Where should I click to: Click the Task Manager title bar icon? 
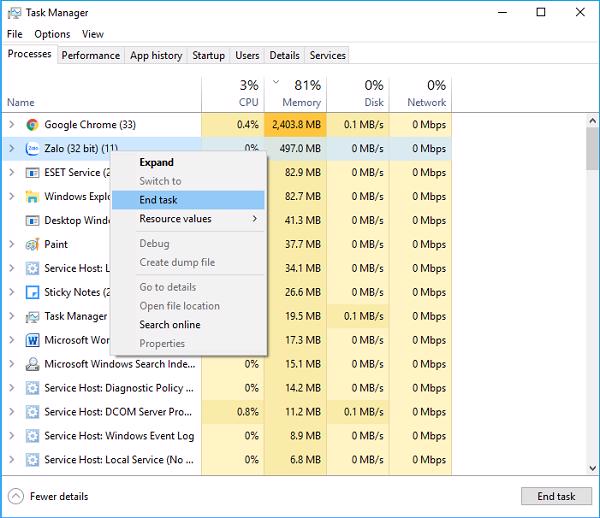point(14,13)
